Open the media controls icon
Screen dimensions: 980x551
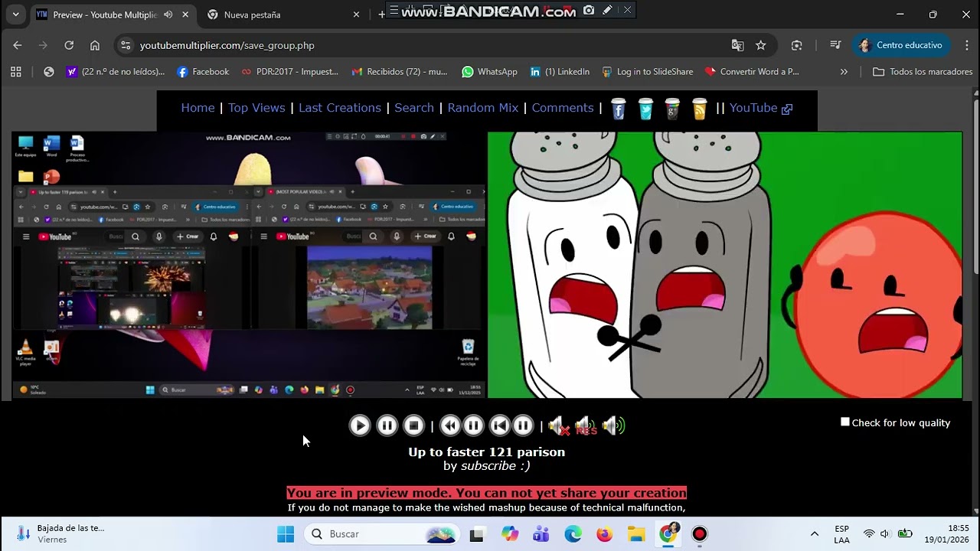[835, 45]
